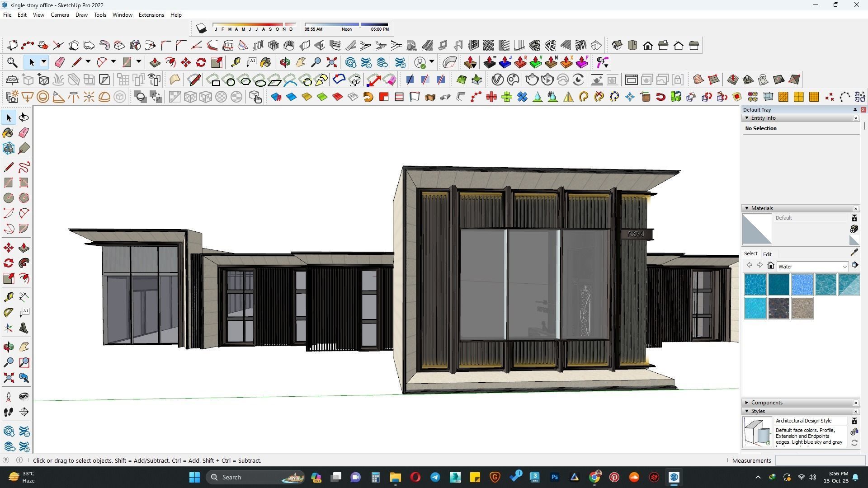Click the In Model home button in Materials
868x488 pixels.
(x=770, y=266)
